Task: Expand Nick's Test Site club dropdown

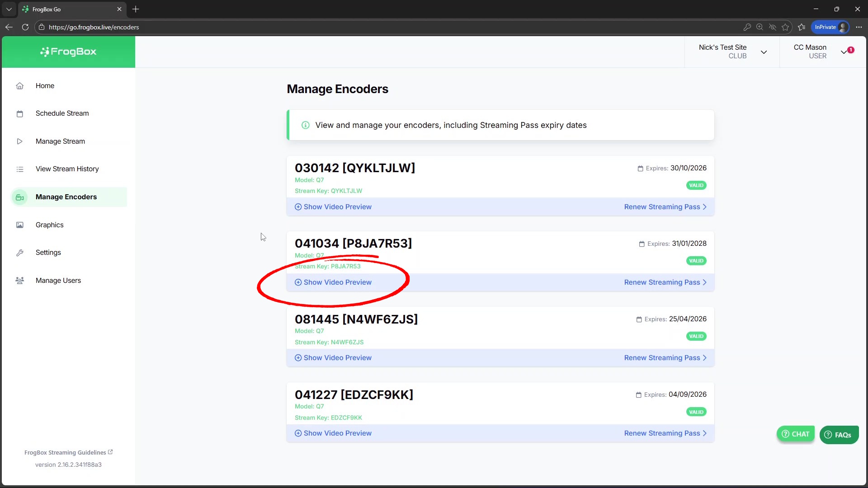Action: click(764, 52)
